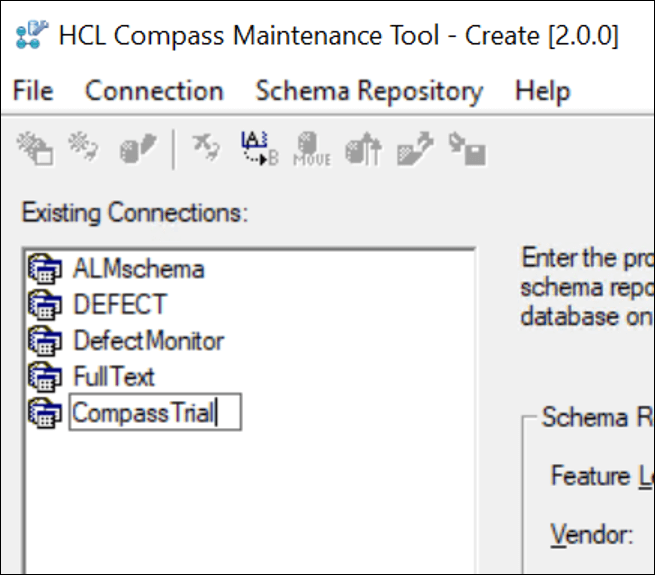
Task: Click the Vendor label
Action: (x=592, y=534)
